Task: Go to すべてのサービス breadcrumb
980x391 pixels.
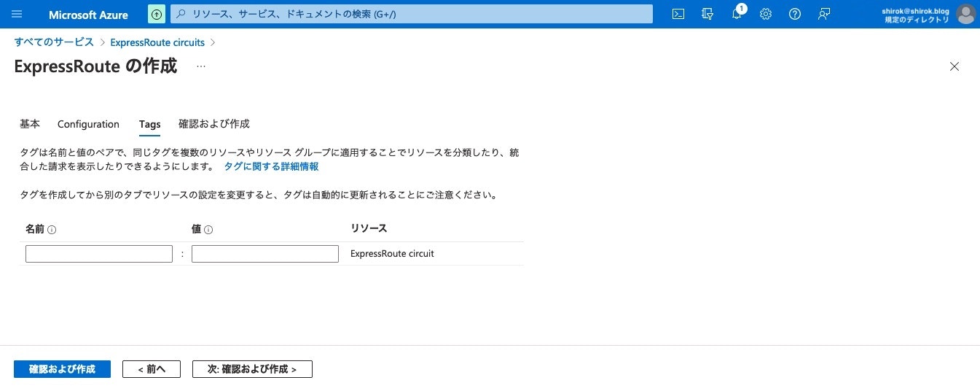Action: tap(54, 42)
